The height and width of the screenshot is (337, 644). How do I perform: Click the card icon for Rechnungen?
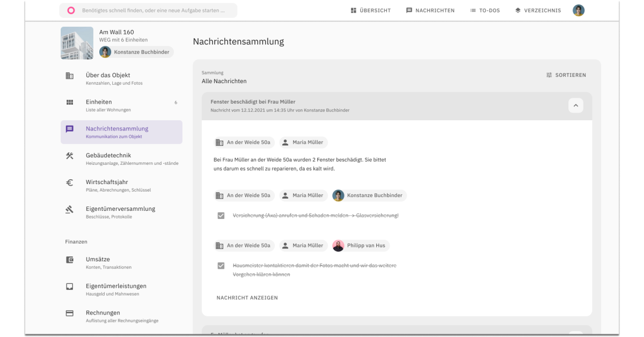point(69,313)
